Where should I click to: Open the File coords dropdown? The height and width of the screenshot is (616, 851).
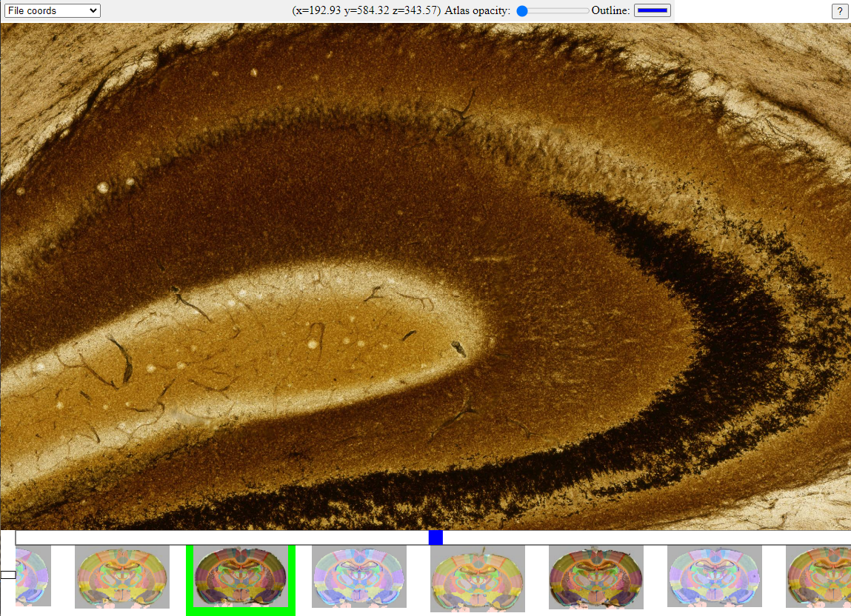52,11
